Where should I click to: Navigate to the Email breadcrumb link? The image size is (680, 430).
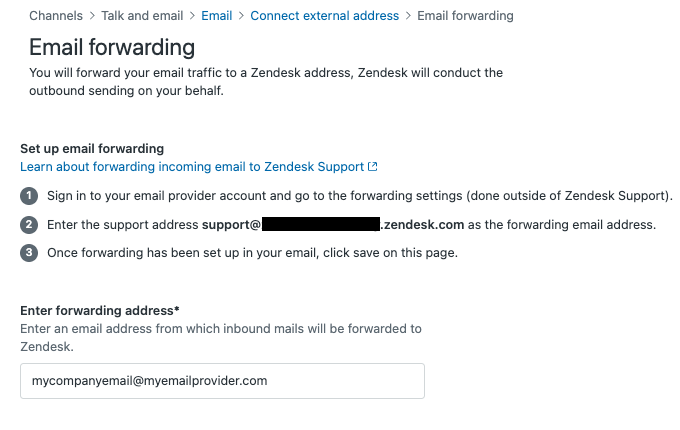click(x=217, y=16)
